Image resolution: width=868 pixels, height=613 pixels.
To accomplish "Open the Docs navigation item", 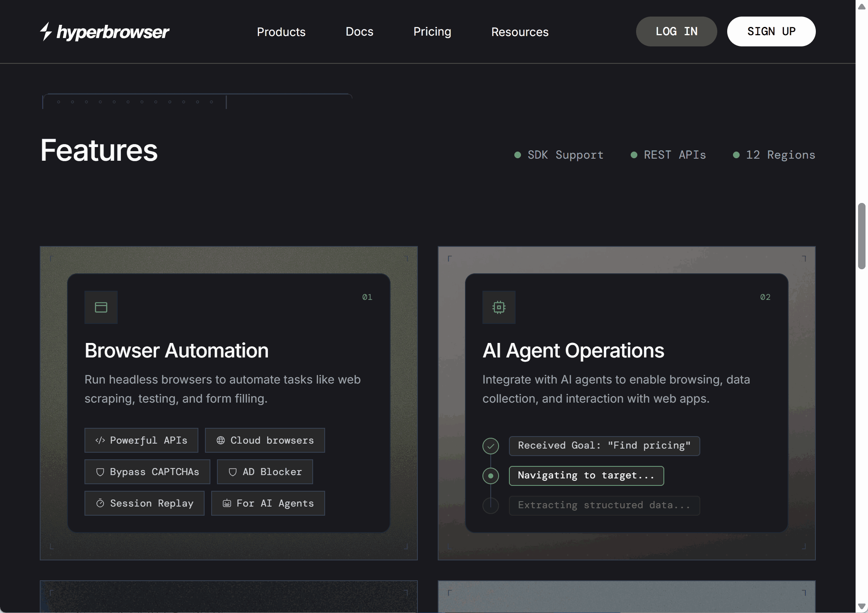I will [x=359, y=32].
